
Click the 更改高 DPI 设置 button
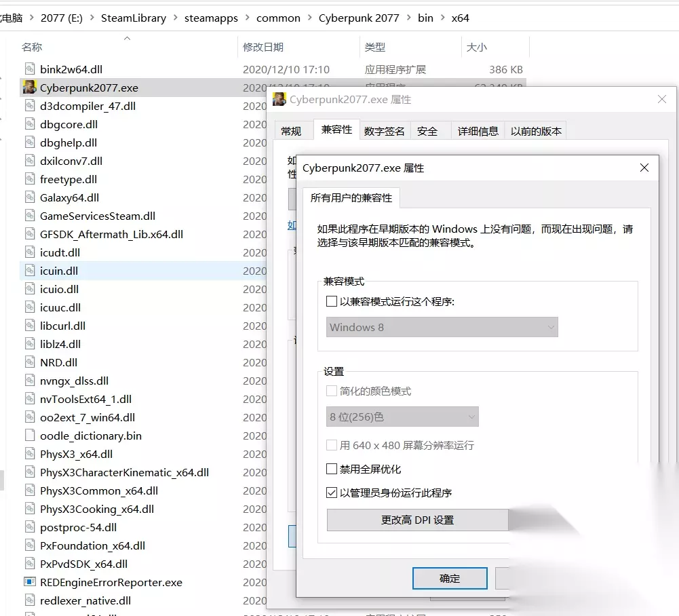tap(417, 520)
